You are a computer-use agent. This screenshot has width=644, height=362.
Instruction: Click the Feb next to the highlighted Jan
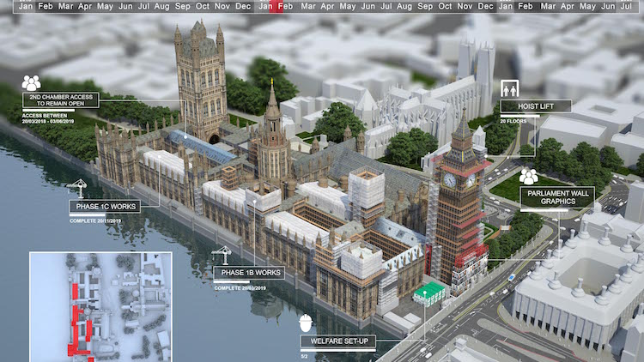pos(286,6)
